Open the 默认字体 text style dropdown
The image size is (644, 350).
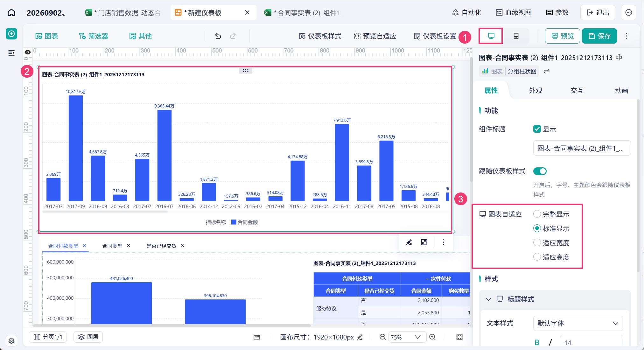click(578, 323)
